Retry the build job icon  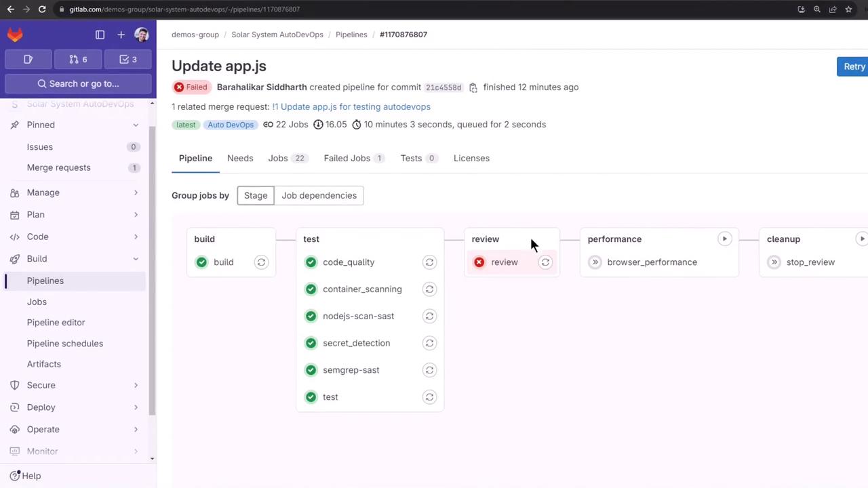point(261,262)
